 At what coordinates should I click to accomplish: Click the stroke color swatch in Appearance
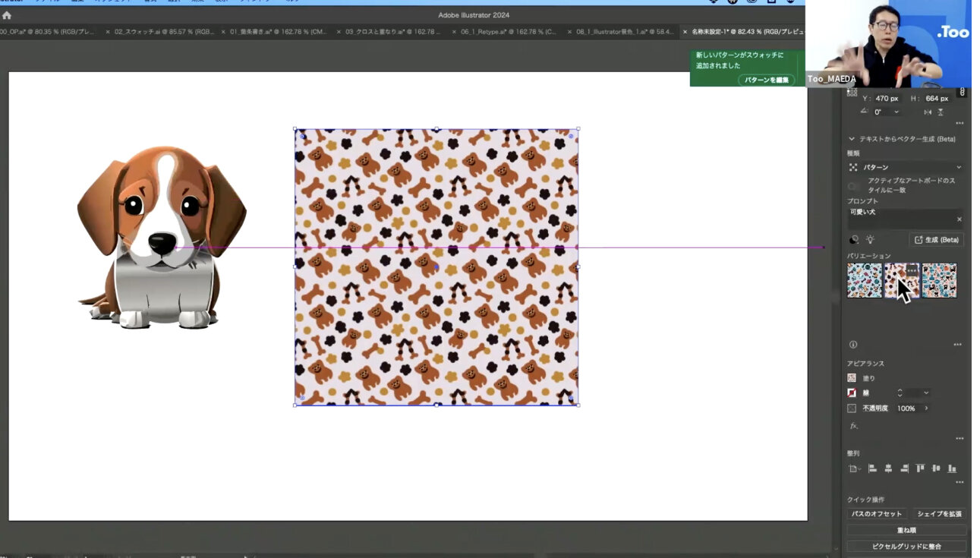point(852,393)
